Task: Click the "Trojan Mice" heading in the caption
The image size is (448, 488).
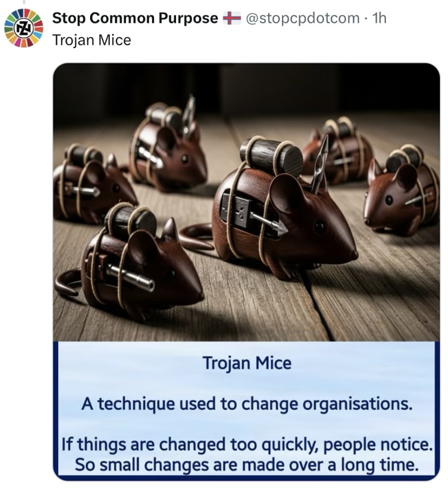Action: 247,364
